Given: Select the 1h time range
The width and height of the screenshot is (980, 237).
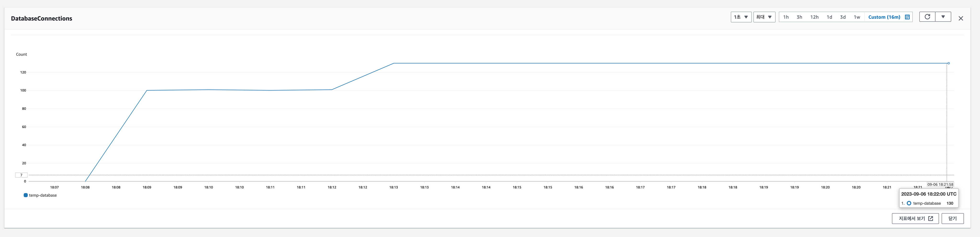Looking at the screenshot, I should click(785, 17).
